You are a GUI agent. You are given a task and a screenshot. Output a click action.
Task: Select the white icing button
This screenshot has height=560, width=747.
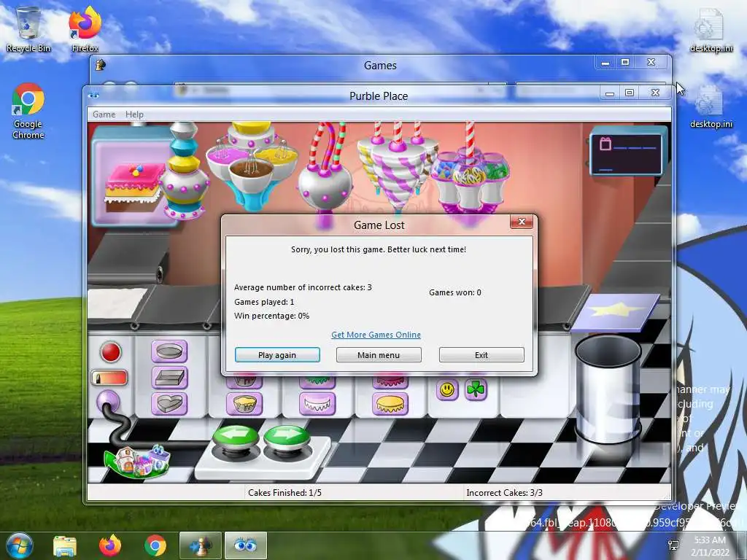317,404
